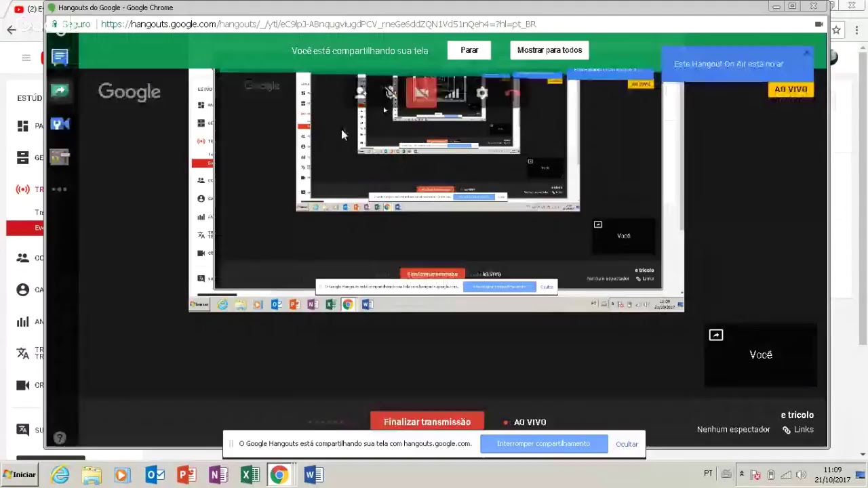Open the live streaming icon in YouTube sidebar

pos(22,190)
